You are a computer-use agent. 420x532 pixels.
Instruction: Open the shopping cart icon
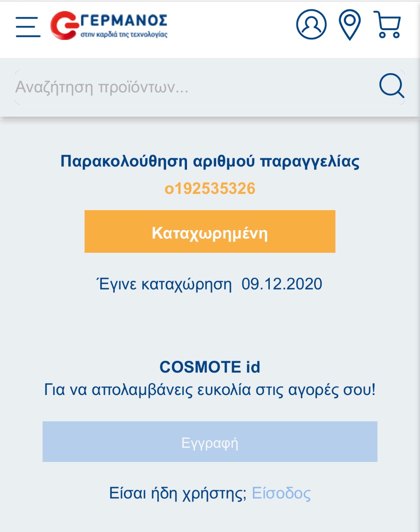pyautogui.click(x=388, y=25)
